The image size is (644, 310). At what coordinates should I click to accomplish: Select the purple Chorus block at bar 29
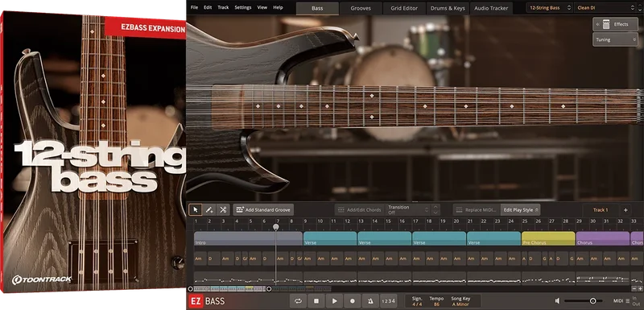click(603, 238)
